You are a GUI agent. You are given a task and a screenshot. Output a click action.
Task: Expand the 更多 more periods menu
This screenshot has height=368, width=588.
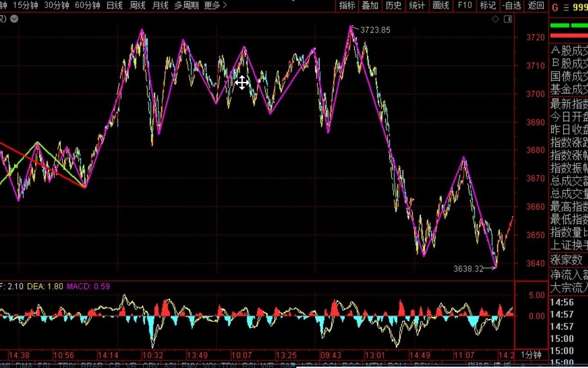pos(215,5)
